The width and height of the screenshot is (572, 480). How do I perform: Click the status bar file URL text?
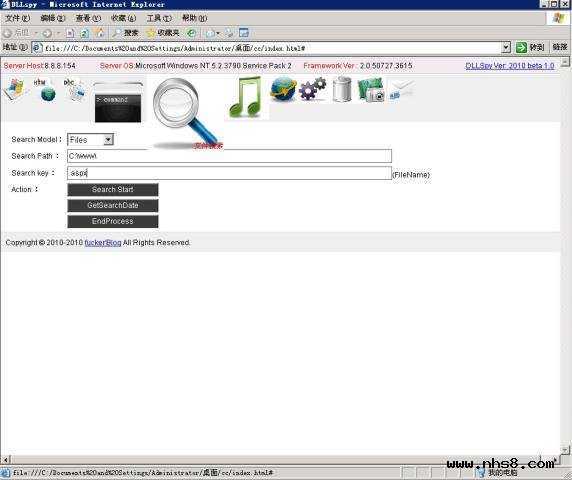143,473
